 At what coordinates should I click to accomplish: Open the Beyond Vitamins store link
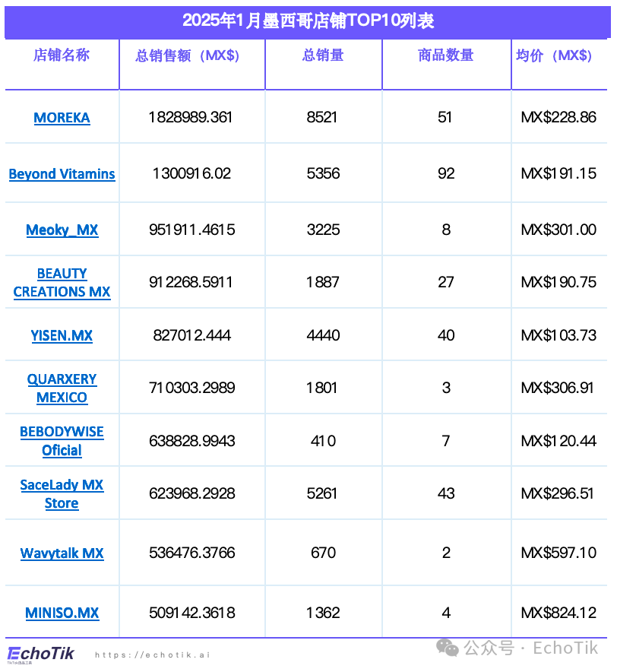coord(62,173)
